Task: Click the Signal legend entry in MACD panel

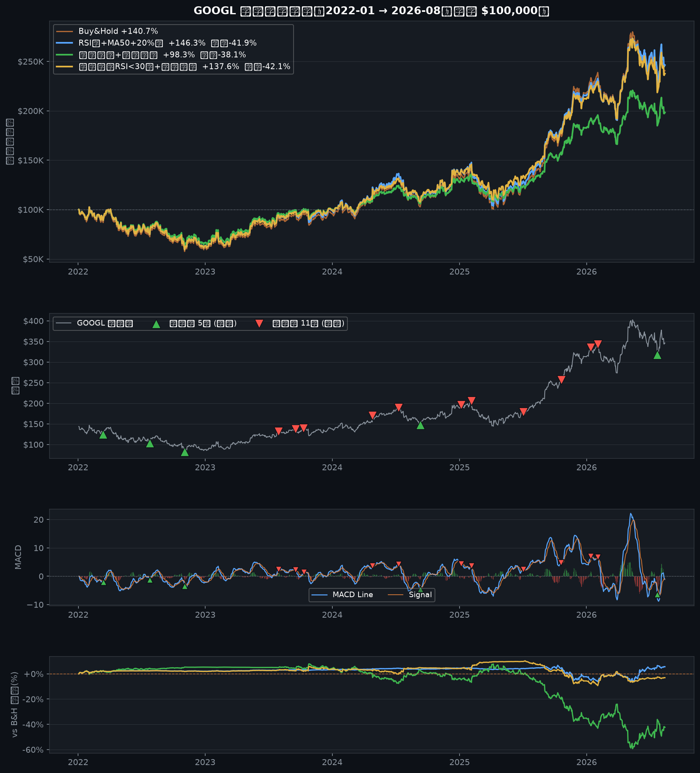Action: (x=410, y=595)
